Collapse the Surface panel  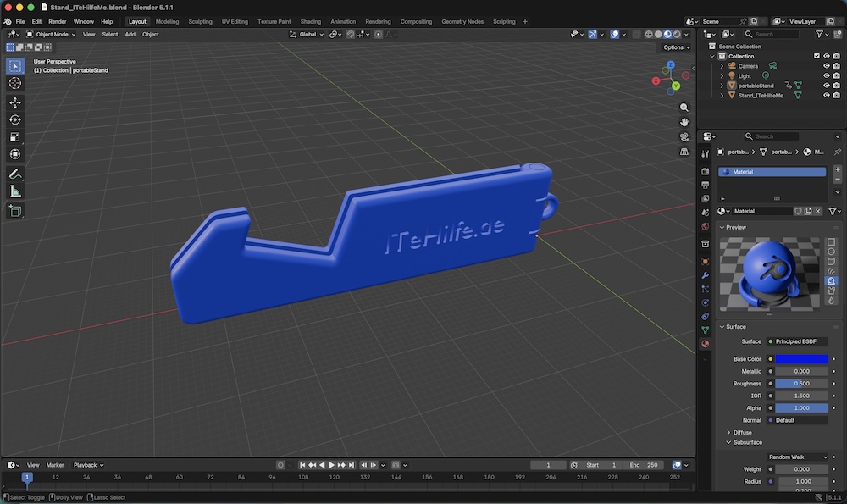pyautogui.click(x=722, y=327)
